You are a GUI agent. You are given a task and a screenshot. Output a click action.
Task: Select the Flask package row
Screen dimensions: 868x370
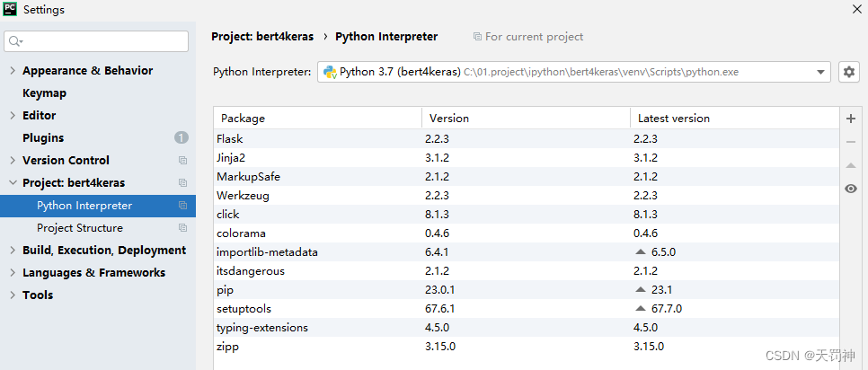[527, 139]
